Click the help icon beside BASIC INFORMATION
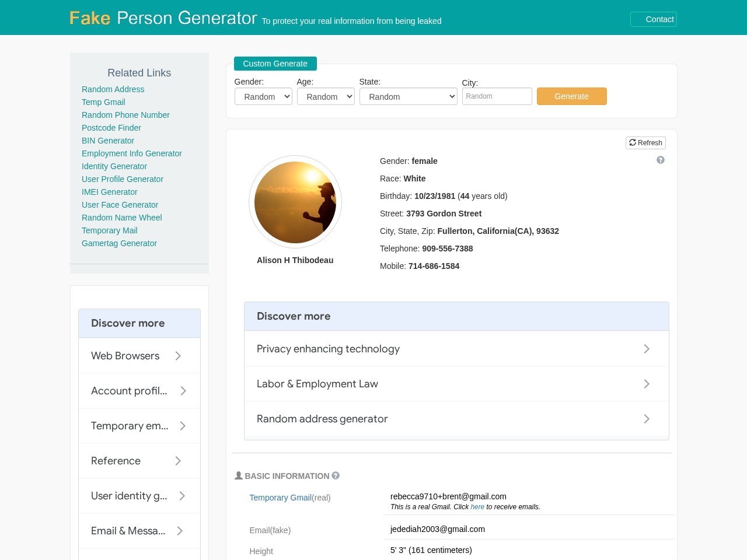This screenshot has width=747, height=560. (336, 475)
